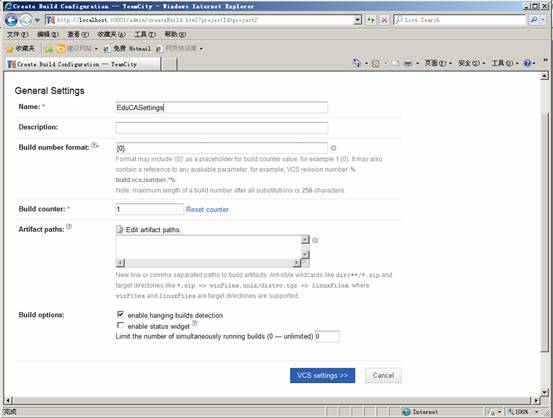Click the page horizontal scrollbar right arrow
This screenshot has width=553, height=418.
point(536,400)
